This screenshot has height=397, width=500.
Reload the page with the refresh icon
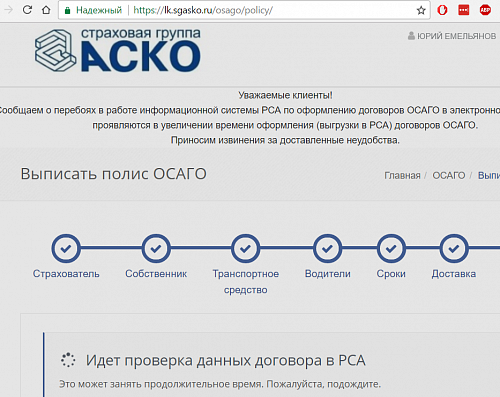click(x=27, y=10)
